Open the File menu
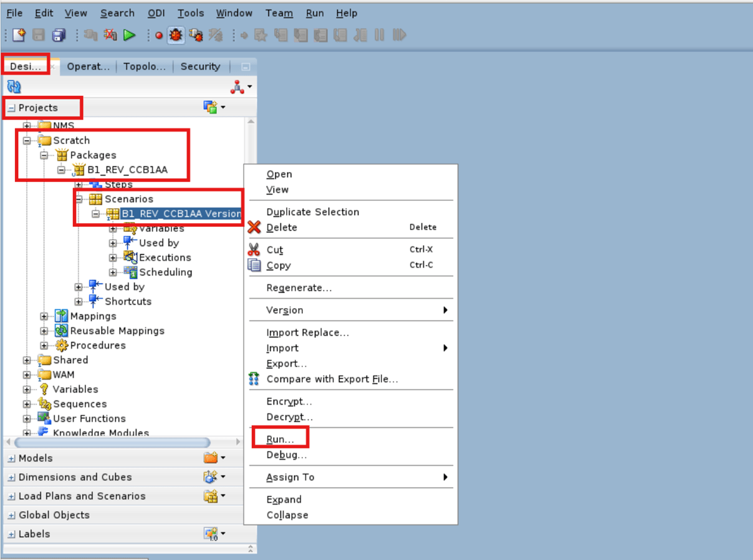Screen dimensions: 753x560 pyautogui.click(x=14, y=13)
